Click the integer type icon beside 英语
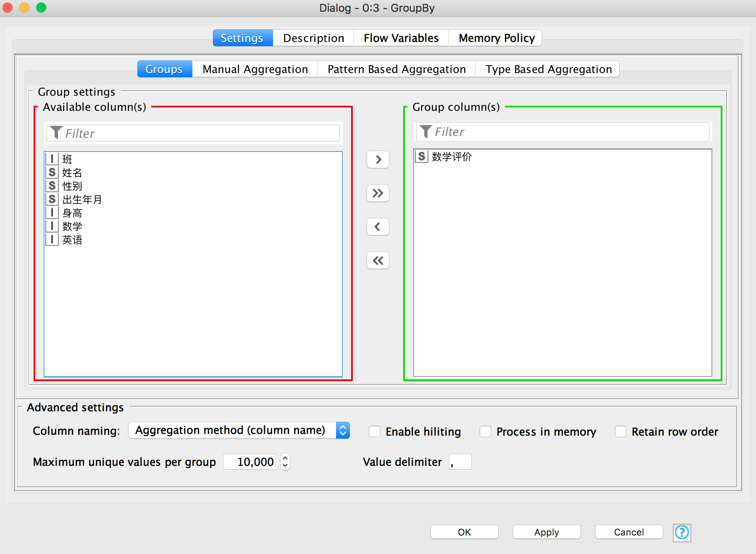The width and height of the screenshot is (756, 554). (52, 240)
